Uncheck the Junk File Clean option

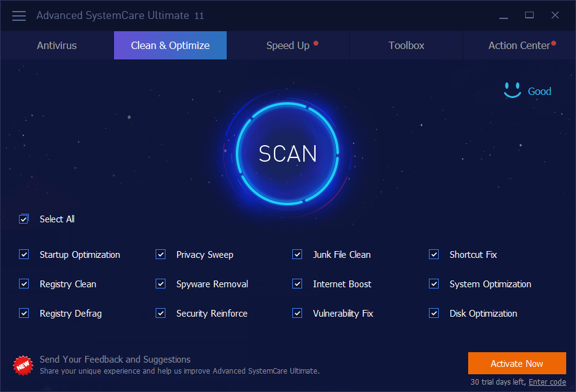pyautogui.click(x=297, y=254)
